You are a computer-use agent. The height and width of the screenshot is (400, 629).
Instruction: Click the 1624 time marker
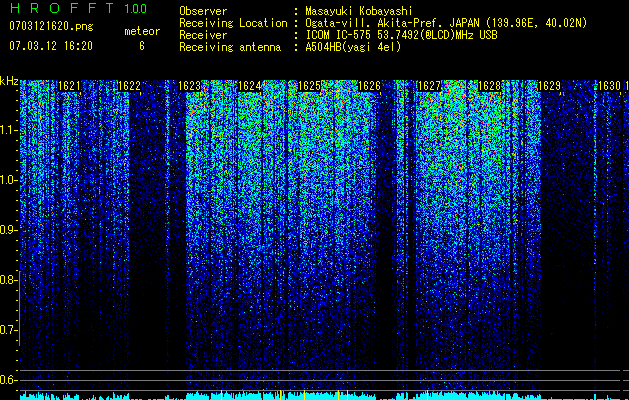(250, 86)
